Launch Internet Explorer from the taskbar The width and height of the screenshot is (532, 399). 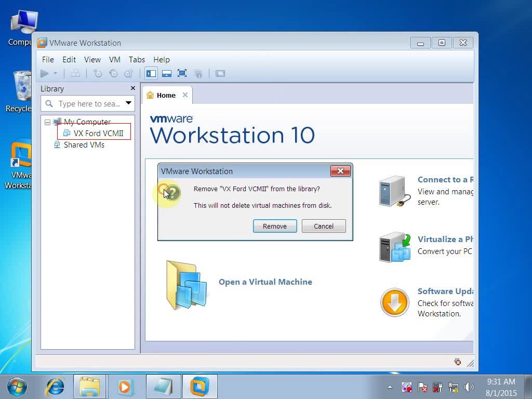tap(55, 387)
